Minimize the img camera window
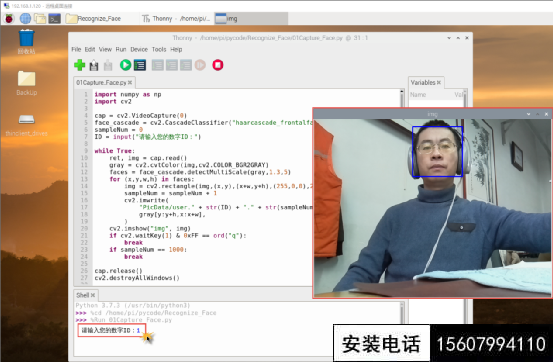Screen dimensions: 553x362 coord(528,114)
